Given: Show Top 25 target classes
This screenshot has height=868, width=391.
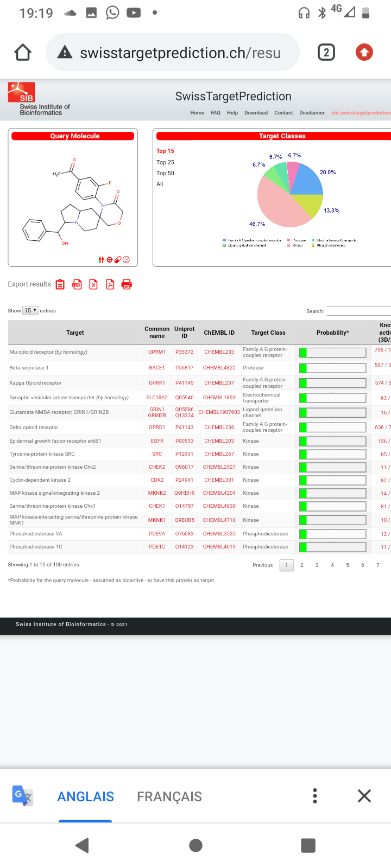Looking at the screenshot, I should tap(165, 162).
